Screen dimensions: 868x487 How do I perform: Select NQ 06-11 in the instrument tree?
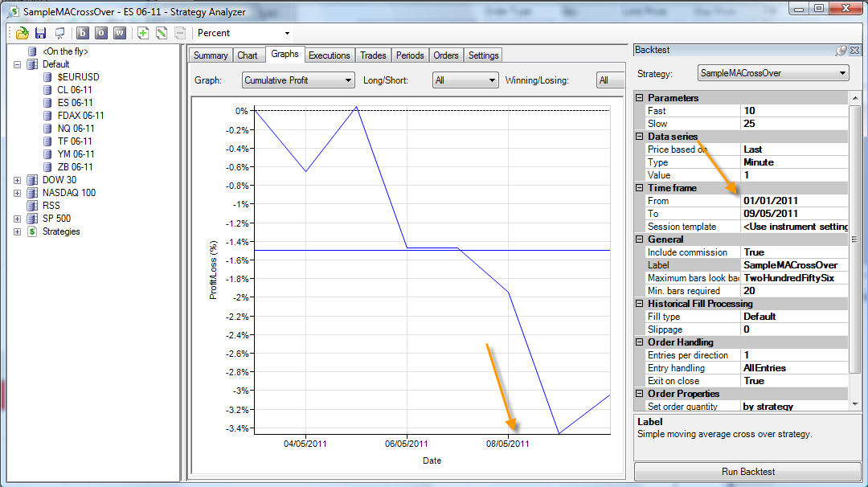click(x=76, y=129)
